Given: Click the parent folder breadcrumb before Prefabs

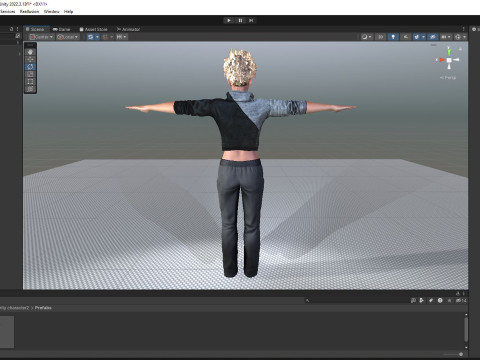Looking at the screenshot, I should [14, 308].
